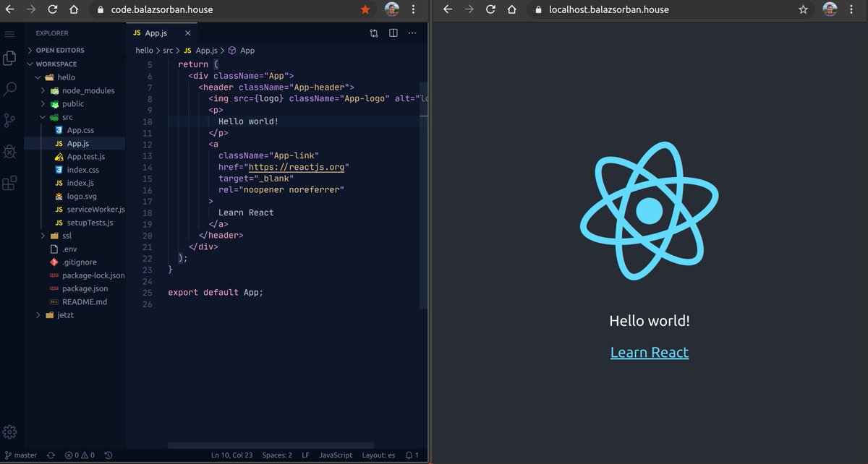This screenshot has width=868, height=464.
Task: Click the React logo on the localhost page
Action: coord(650,211)
